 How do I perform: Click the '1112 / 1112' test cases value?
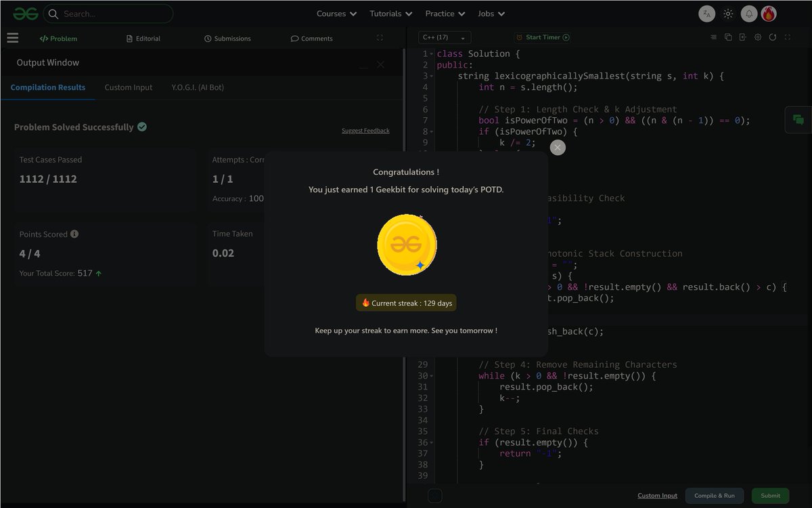[48, 179]
